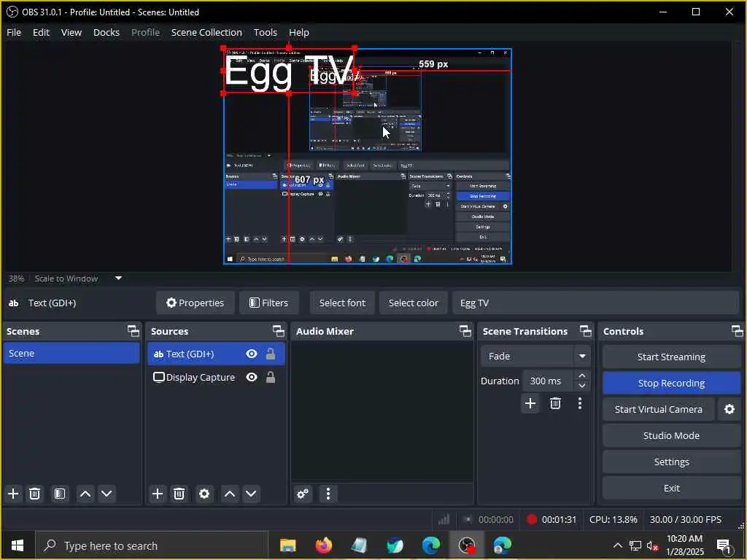
Task: Open File Explorer from taskbar
Action: tap(287, 545)
